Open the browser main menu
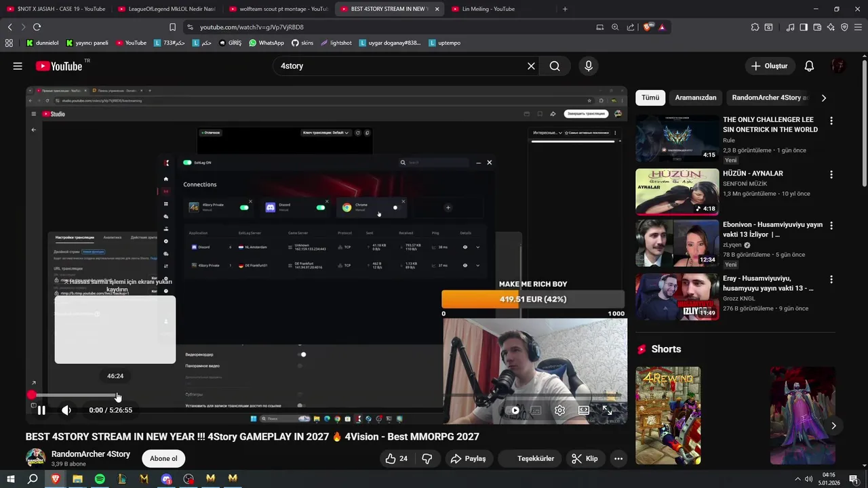Screen dimensions: 868x488 858,27
